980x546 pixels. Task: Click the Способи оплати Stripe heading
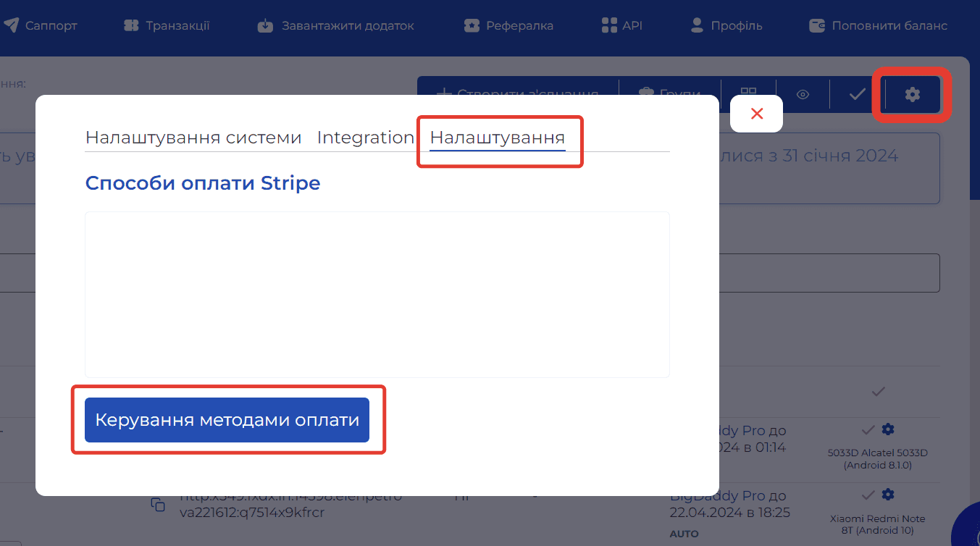coord(203,183)
